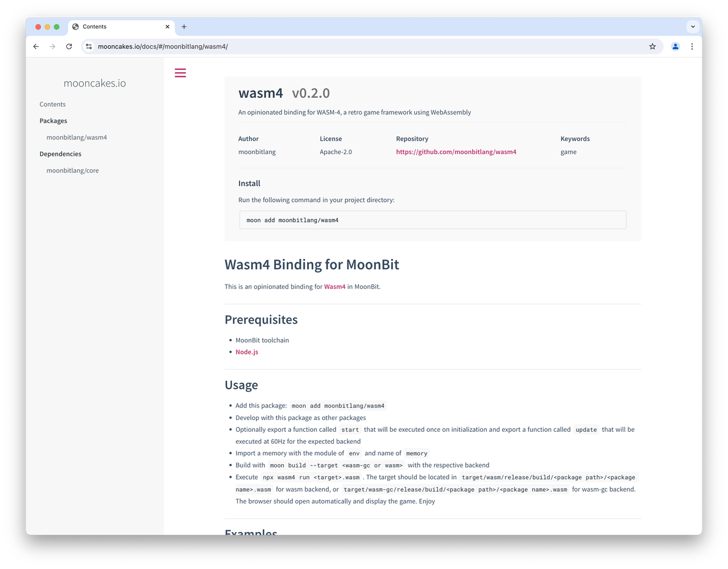Image resolution: width=728 pixels, height=569 pixels.
Task: Bookmark this page with the star
Action: pyautogui.click(x=652, y=47)
